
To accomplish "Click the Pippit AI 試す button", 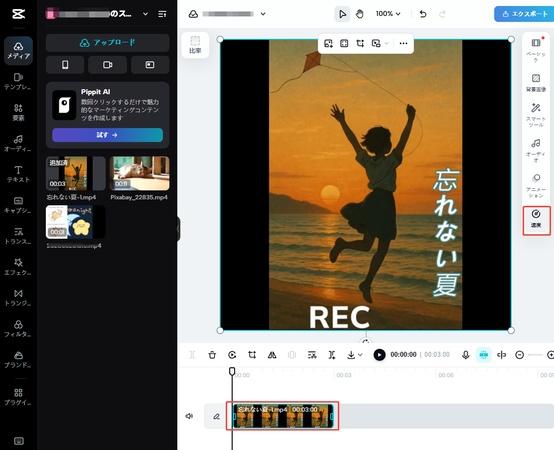I will (107, 135).
